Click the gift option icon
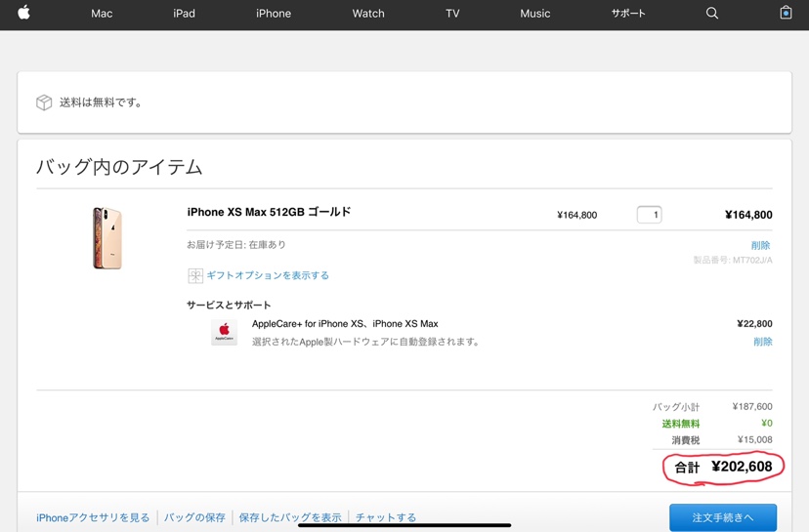Screen dimensions: 809x532 tap(195, 276)
